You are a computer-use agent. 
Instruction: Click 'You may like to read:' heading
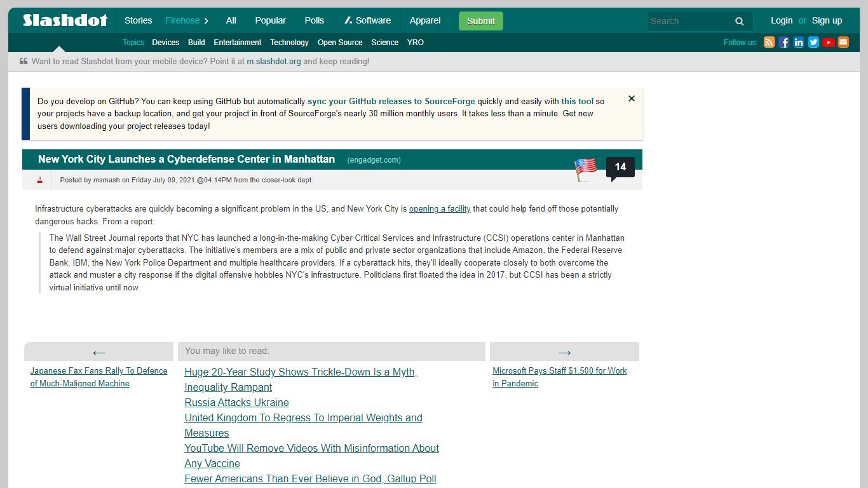click(227, 351)
